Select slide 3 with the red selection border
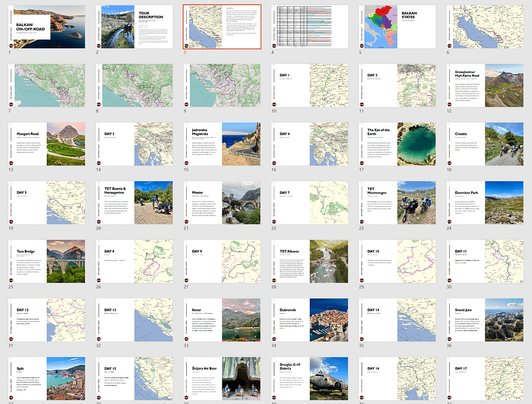The height and width of the screenshot is (404, 532). tap(222, 27)
